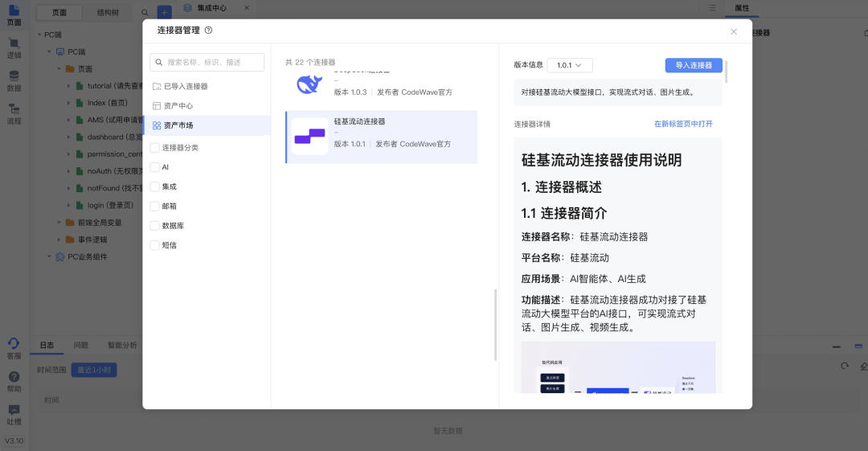Open the 流程 section in left sidebar

tap(14, 114)
